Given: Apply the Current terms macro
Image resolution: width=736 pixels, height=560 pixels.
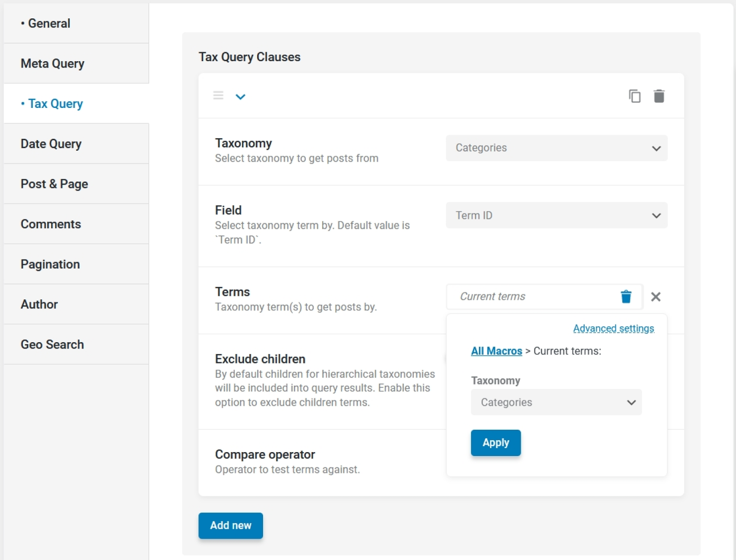Looking at the screenshot, I should tap(496, 443).
